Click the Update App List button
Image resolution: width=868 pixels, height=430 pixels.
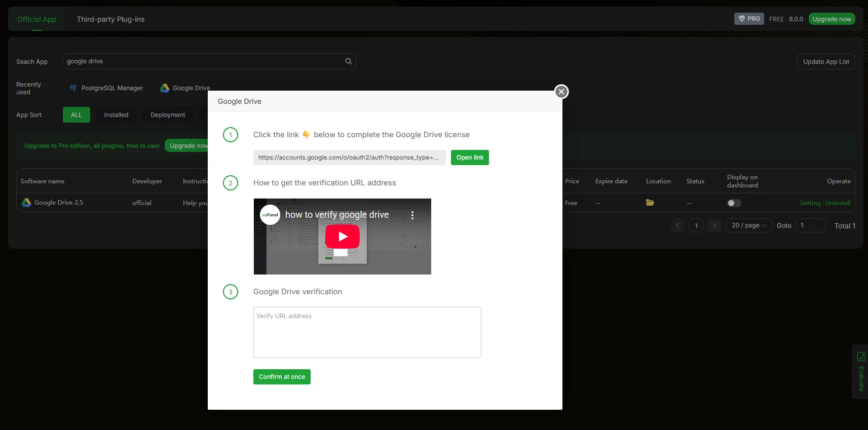pyautogui.click(x=825, y=62)
